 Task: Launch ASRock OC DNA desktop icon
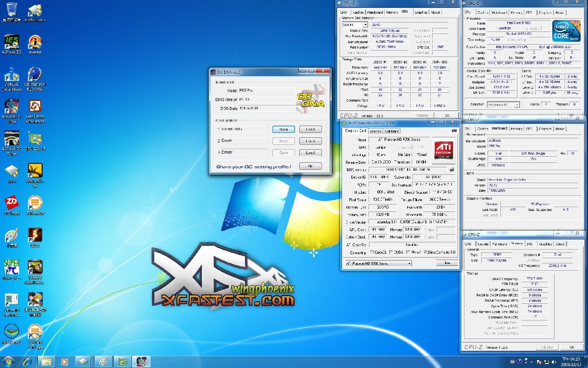(12, 111)
